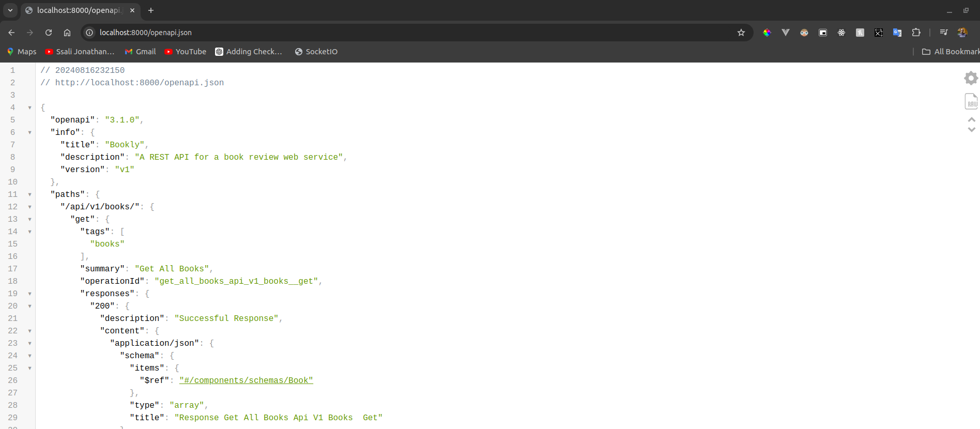Open the color picker extension
This screenshot has width=980, height=429.
767,33
